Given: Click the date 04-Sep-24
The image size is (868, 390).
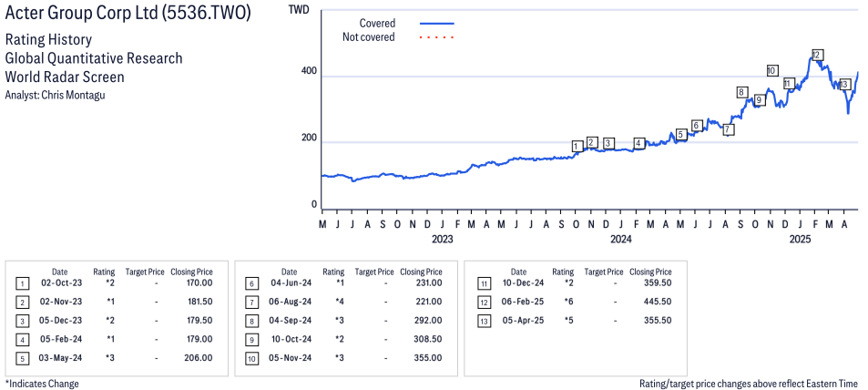Looking at the screenshot, I should pos(291,321).
